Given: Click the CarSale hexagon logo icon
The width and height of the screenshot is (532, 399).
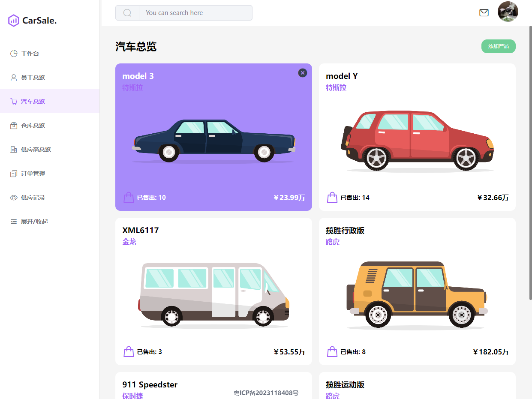Looking at the screenshot, I should tap(14, 20).
